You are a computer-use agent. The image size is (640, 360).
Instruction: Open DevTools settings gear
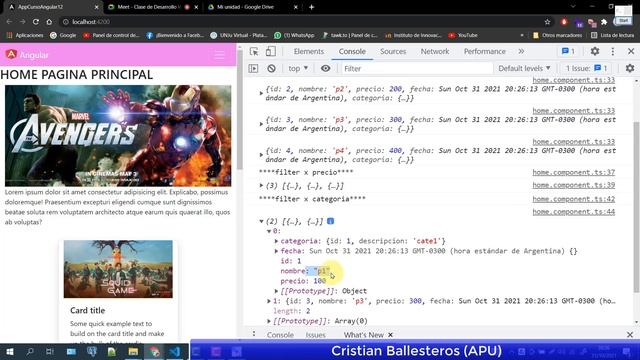tap(595, 51)
